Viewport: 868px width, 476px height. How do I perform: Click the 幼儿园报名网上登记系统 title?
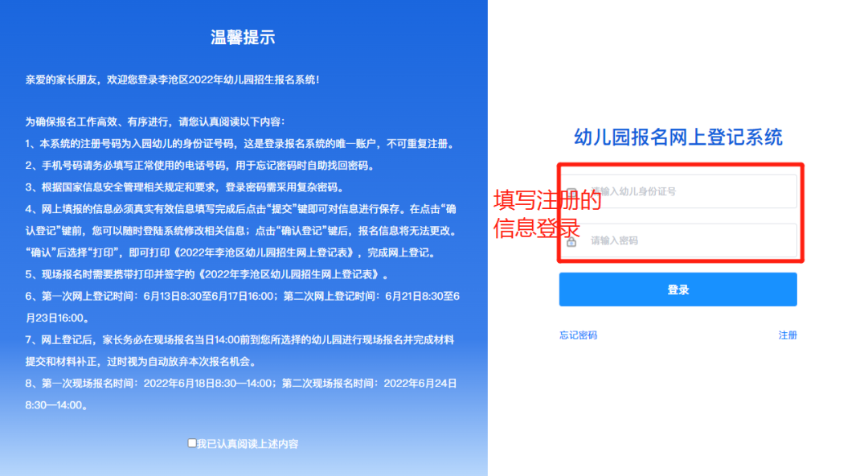coord(678,137)
